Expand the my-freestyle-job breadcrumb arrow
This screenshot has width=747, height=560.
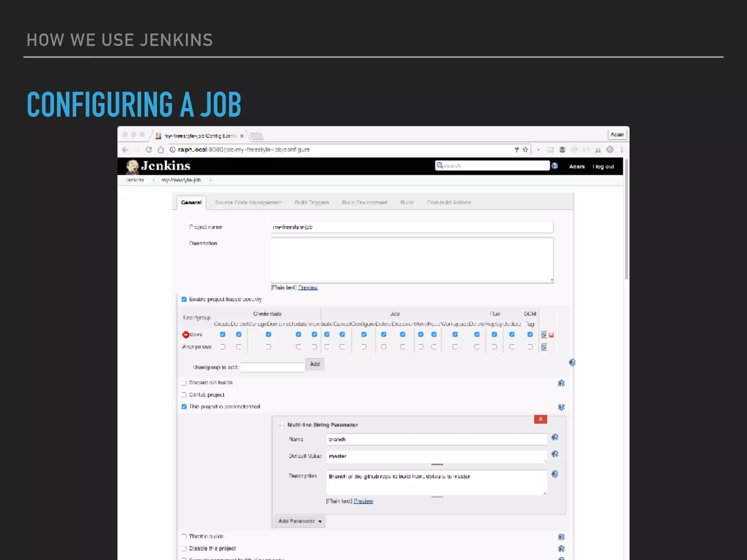pyautogui.click(x=211, y=180)
